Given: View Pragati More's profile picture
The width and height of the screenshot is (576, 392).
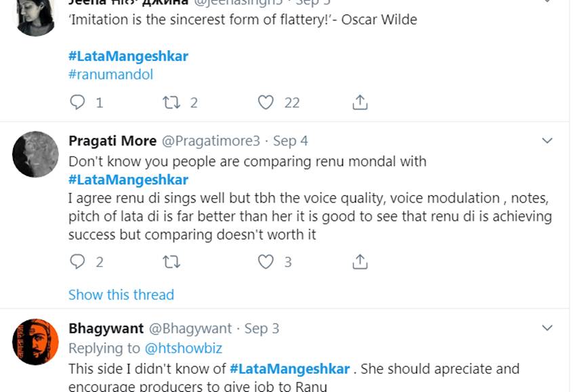Looking at the screenshot, I should click(35, 154).
